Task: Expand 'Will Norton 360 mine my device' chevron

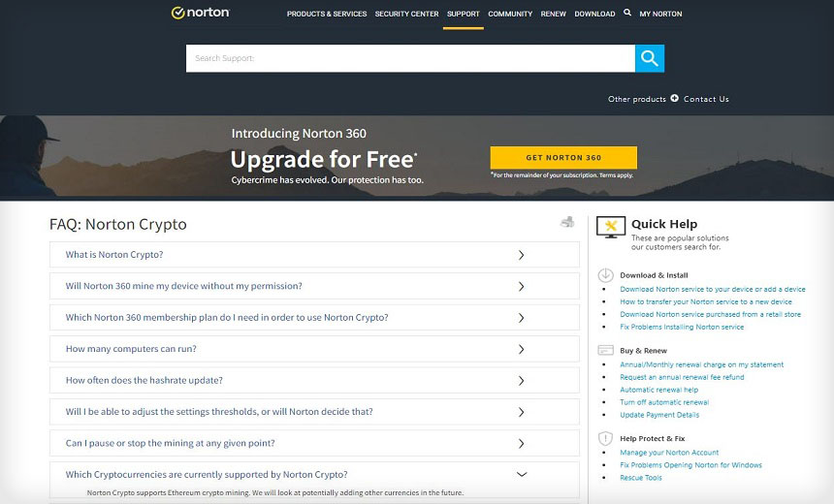Action: 522,287
